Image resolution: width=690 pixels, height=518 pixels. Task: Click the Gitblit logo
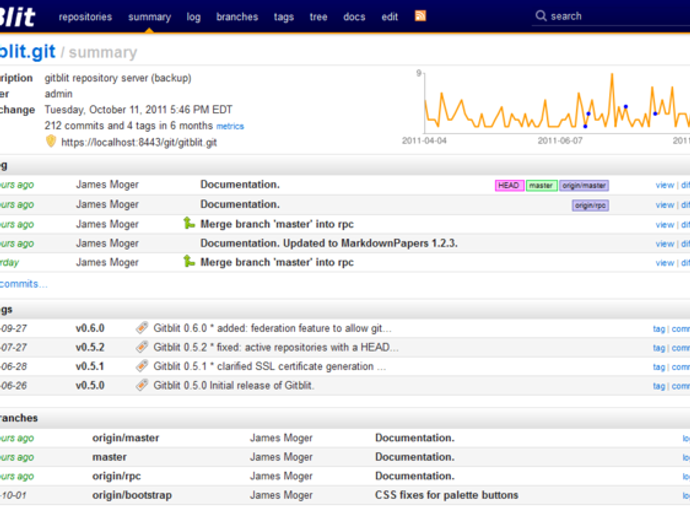[x=17, y=16]
